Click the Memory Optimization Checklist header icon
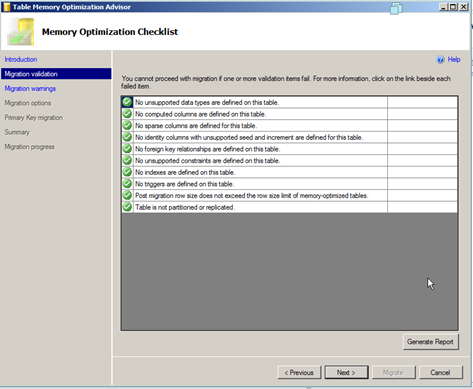This screenshot has height=389, width=473. [x=21, y=32]
